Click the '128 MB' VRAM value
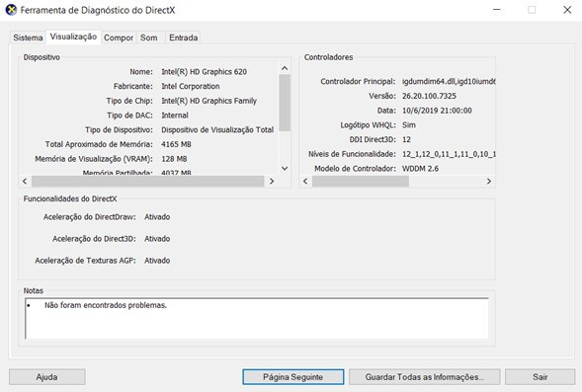The image size is (582, 392). click(x=174, y=159)
